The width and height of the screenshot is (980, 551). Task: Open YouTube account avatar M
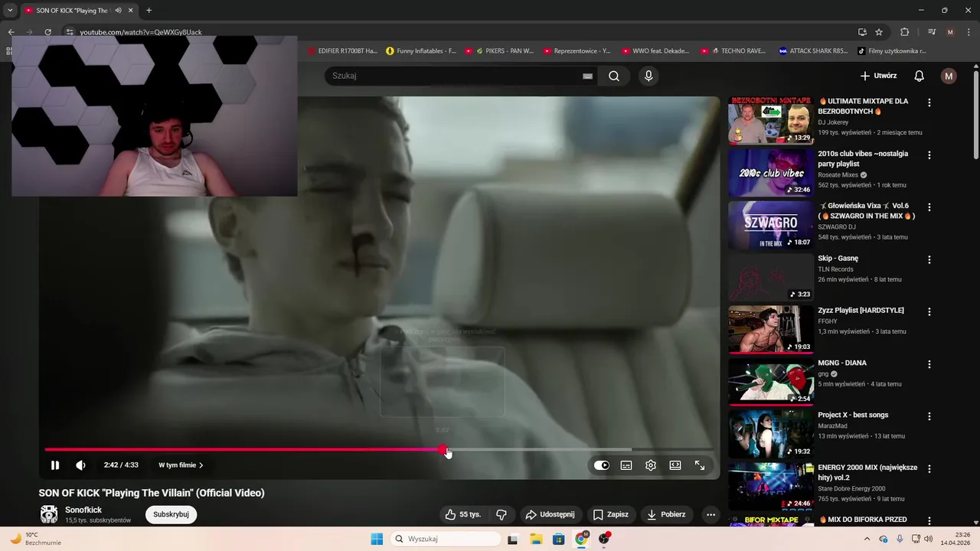[x=949, y=76]
